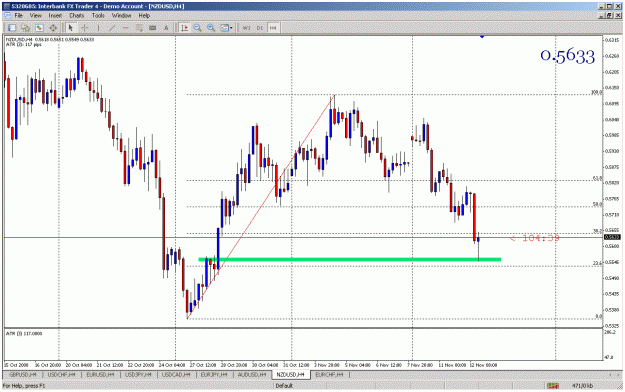The height and width of the screenshot is (392, 625).
Task: Click the New Chart toolbar icon
Action: pos(12,28)
